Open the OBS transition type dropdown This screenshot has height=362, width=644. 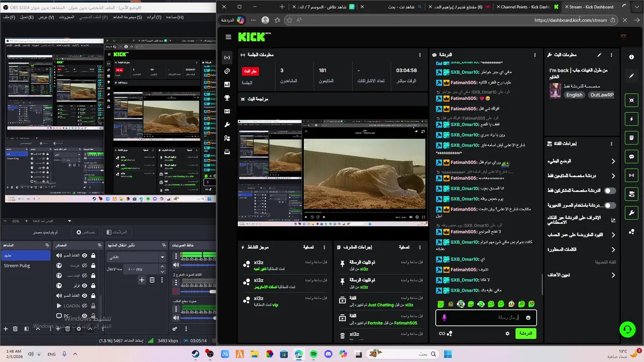click(136, 257)
